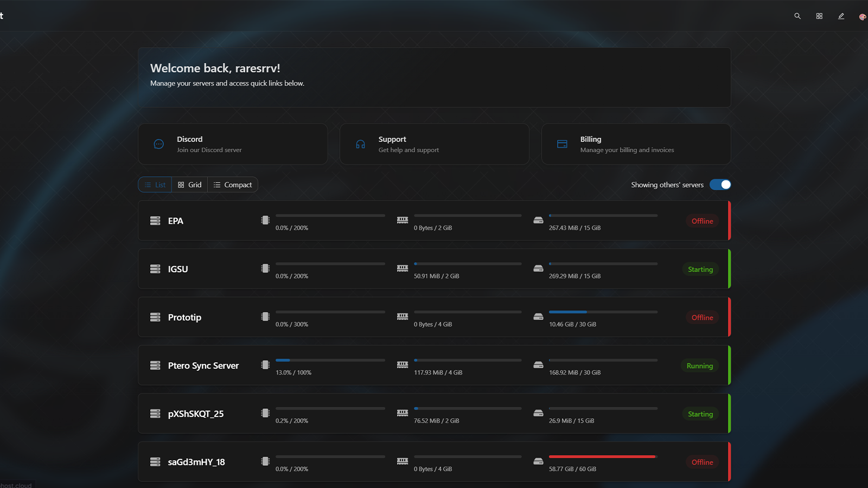Click the CPU chip icon in Ptero Sync Server row

265,365
